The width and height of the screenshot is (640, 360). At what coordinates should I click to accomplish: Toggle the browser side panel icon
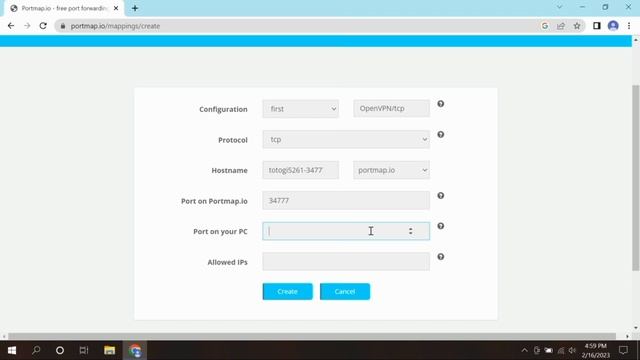pos(596,26)
